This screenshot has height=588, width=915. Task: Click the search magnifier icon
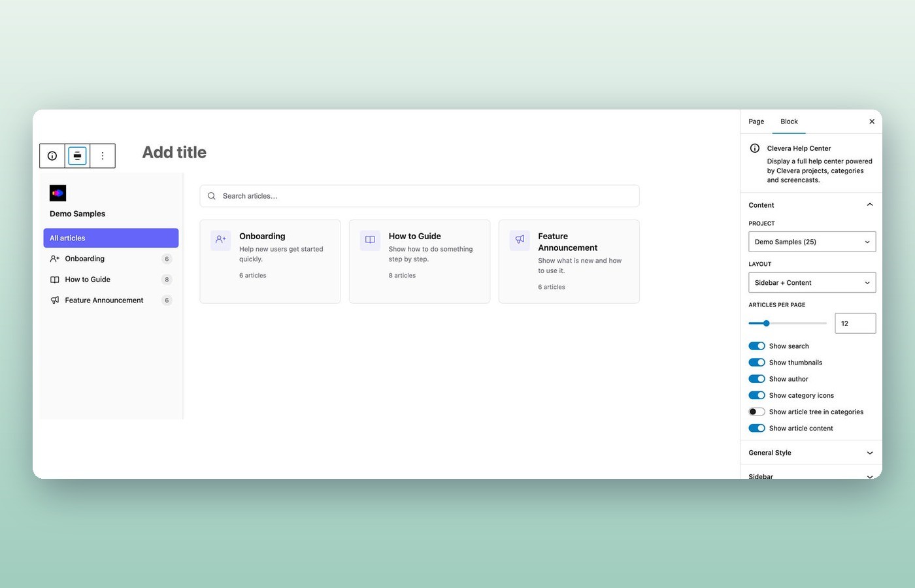[x=212, y=196]
